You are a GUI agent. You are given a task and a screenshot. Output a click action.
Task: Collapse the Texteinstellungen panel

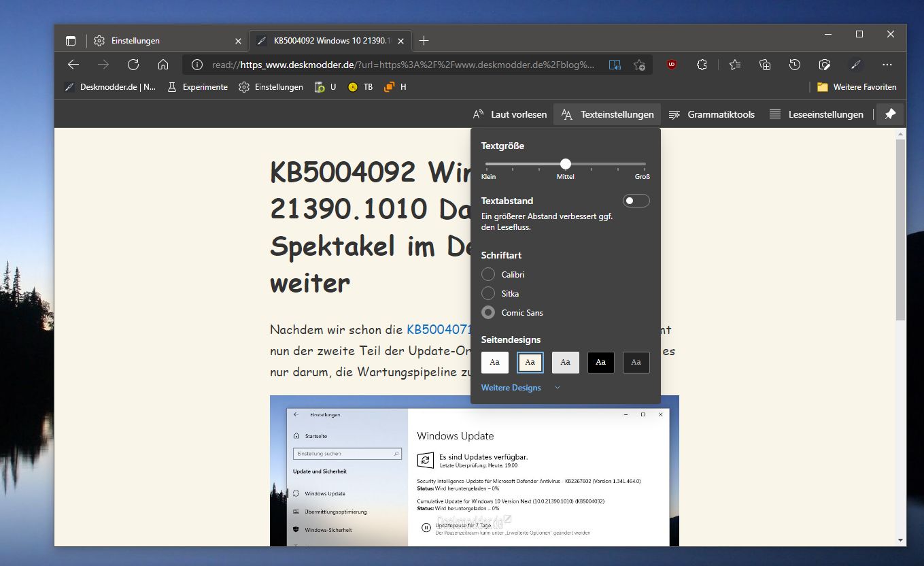point(607,114)
